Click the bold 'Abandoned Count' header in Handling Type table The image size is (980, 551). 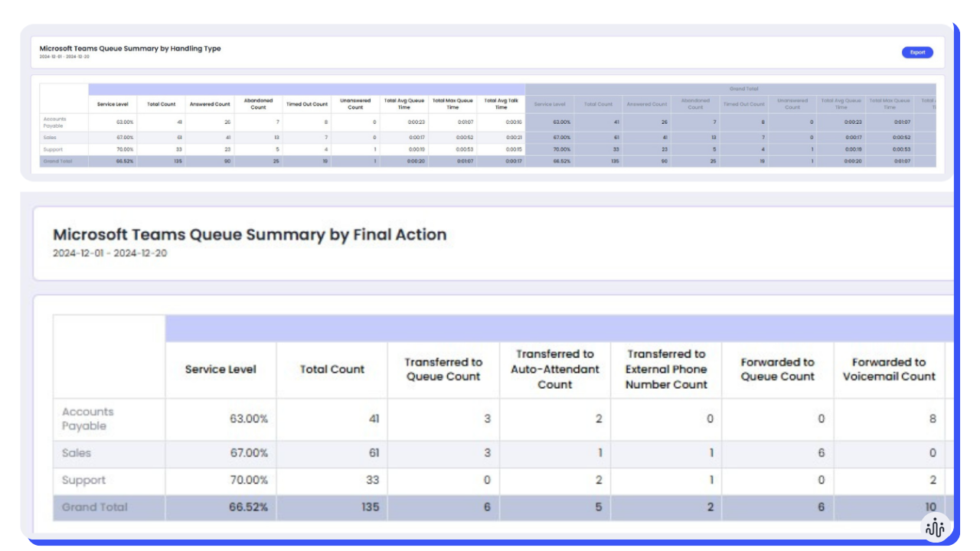click(x=259, y=104)
